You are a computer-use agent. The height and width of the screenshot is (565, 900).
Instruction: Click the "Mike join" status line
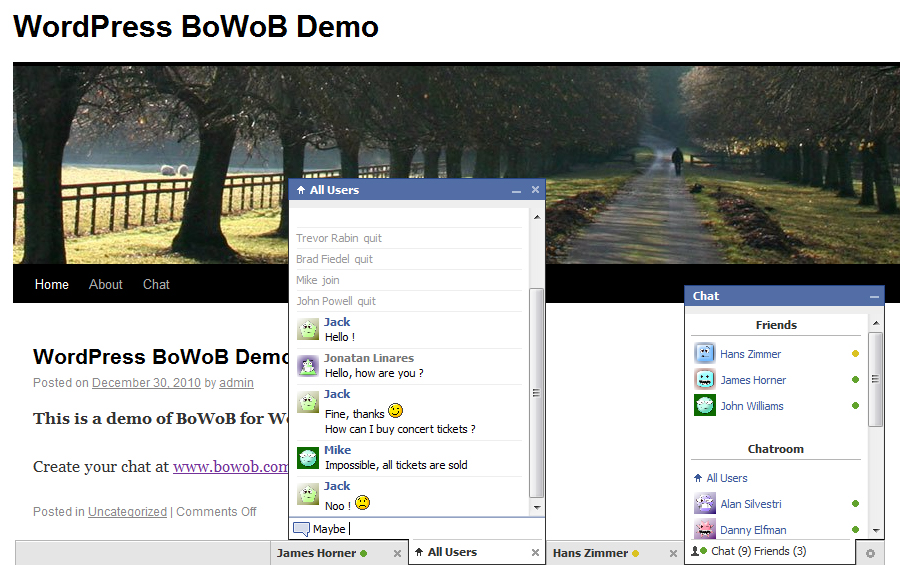tap(317, 280)
